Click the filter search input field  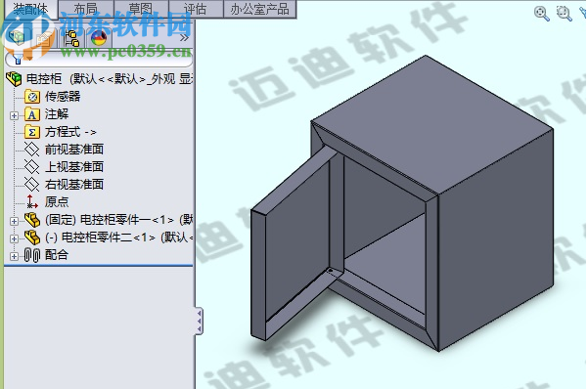(x=99, y=60)
